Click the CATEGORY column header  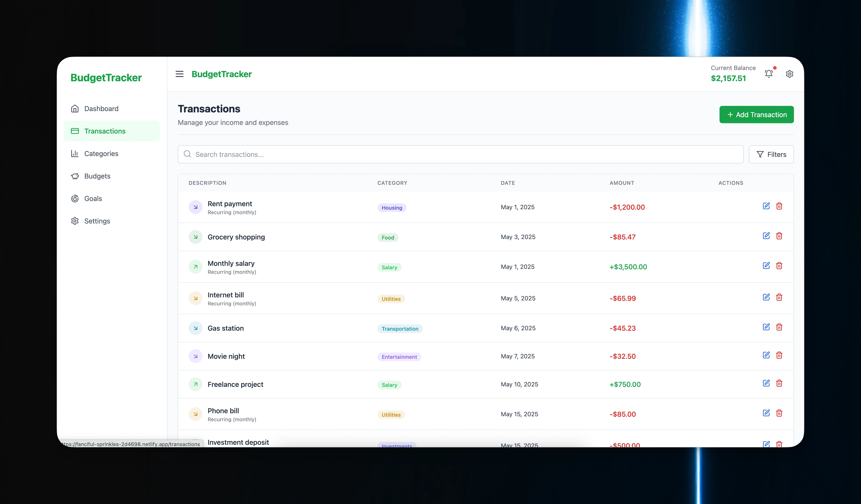click(392, 183)
